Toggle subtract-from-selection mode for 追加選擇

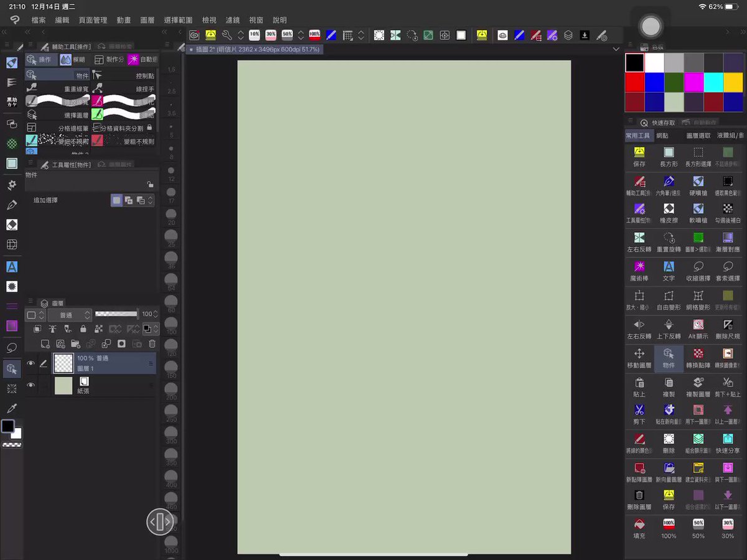pyautogui.click(x=141, y=200)
